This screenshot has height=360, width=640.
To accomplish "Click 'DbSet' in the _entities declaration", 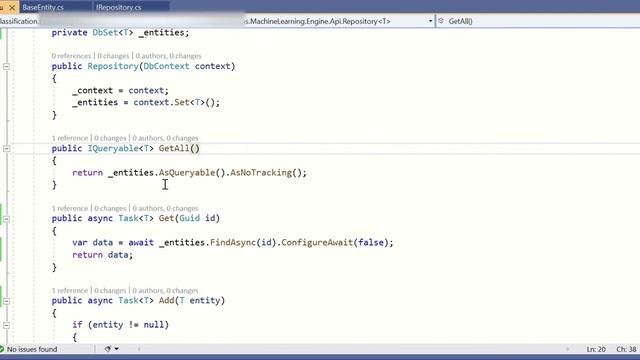I will (105, 33).
